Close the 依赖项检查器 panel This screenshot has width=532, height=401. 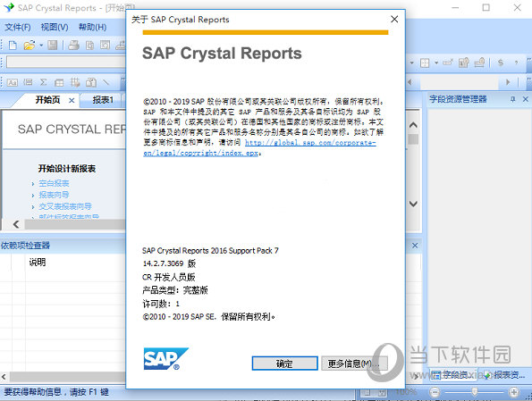415,246
